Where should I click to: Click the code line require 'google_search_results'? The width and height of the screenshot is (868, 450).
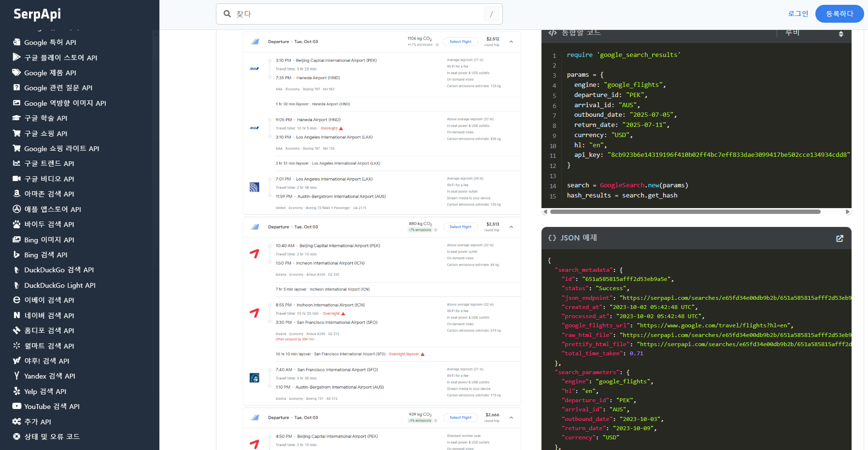(x=624, y=55)
